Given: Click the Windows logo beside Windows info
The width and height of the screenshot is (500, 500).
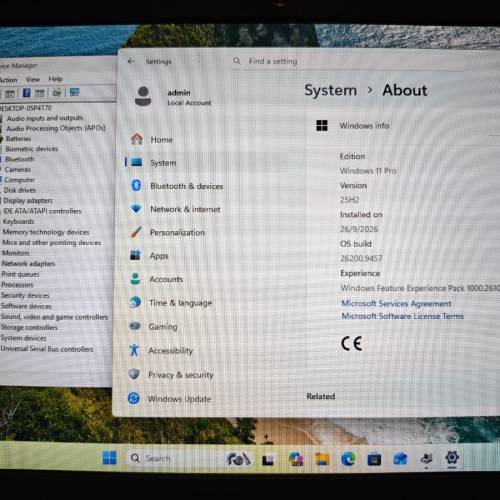Looking at the screenshot, I should pos(322,126).
